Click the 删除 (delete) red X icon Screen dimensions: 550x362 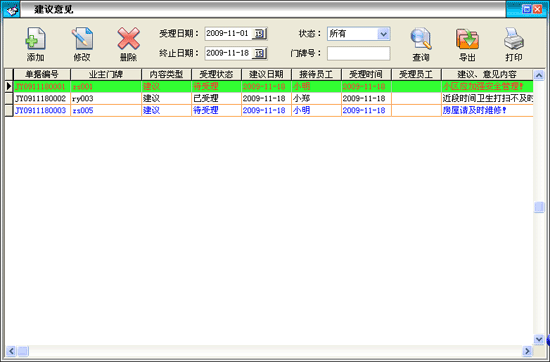click(128, 39)
